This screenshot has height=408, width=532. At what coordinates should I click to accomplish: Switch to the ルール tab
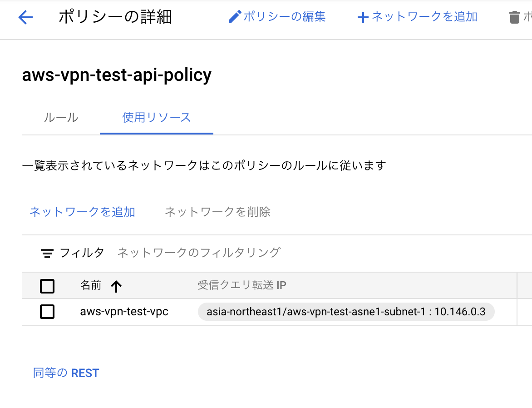coord(62,117)
